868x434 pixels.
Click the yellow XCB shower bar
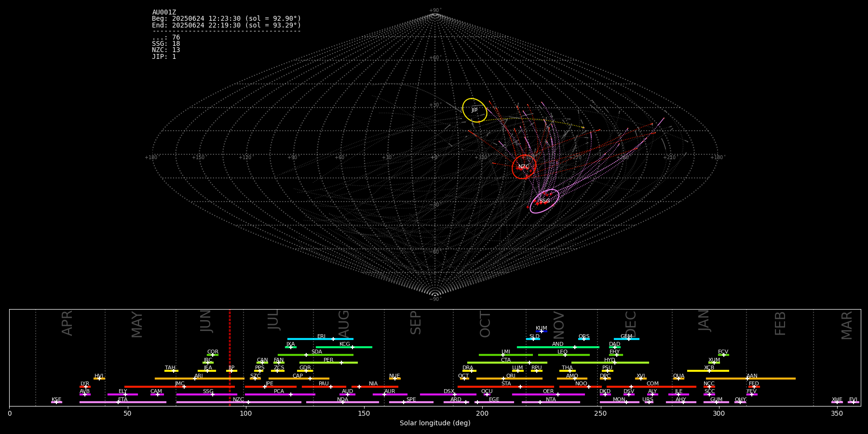click(x=708, y=371)
